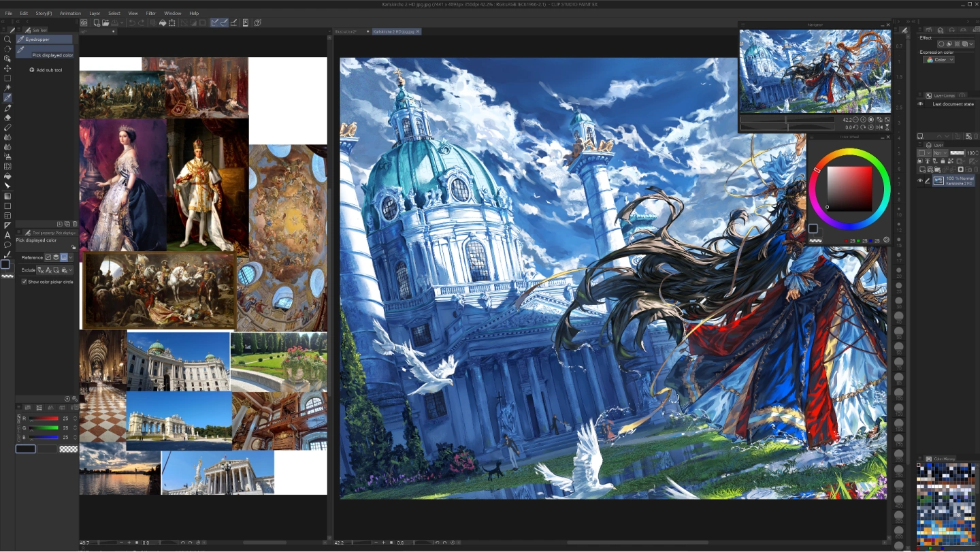The width and height of the screenshot is (980, 552).
Task: Click the smartphone companion mode icon
Action: coord(245,22)
